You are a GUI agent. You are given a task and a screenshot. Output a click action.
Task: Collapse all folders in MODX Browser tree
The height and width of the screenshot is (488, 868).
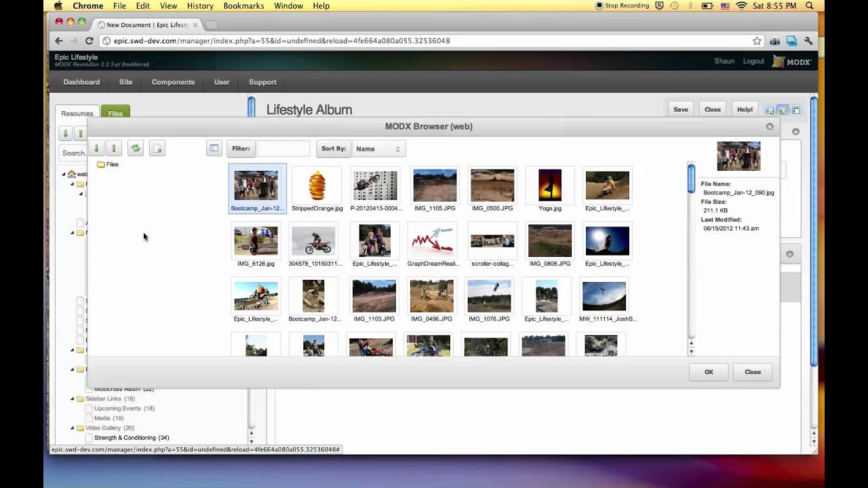[x=114, y=148]
